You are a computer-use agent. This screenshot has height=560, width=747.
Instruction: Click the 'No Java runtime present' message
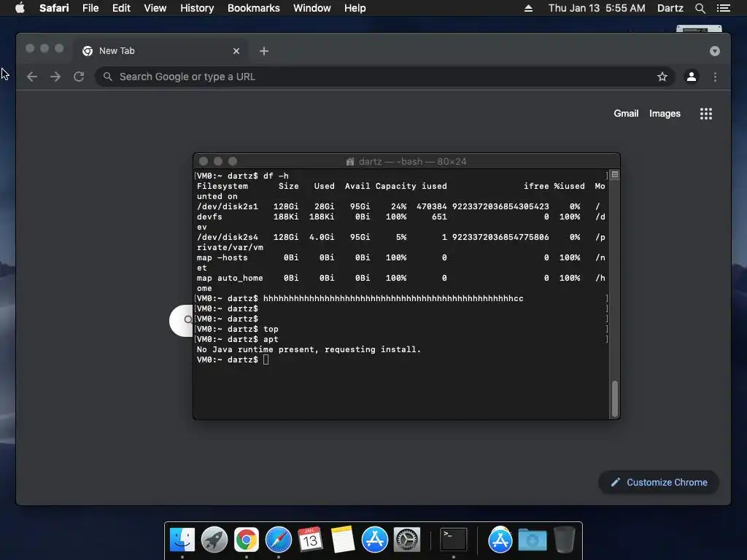pos(309,349)
